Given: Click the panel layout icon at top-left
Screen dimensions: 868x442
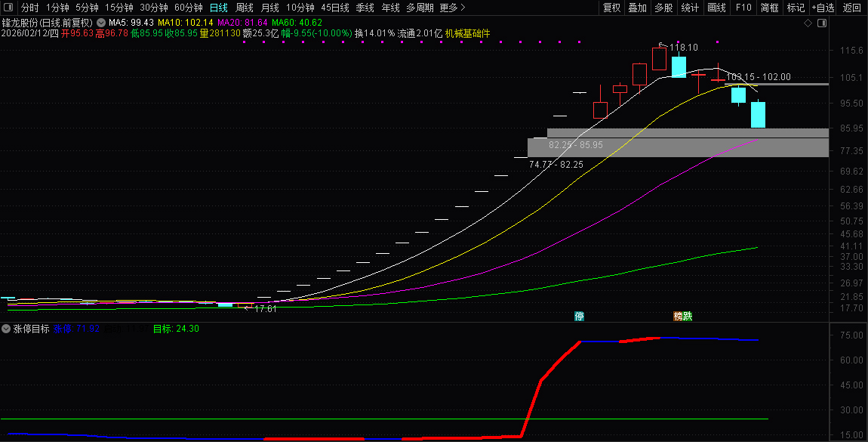Looking at the screenshot, I should point(8,8).
